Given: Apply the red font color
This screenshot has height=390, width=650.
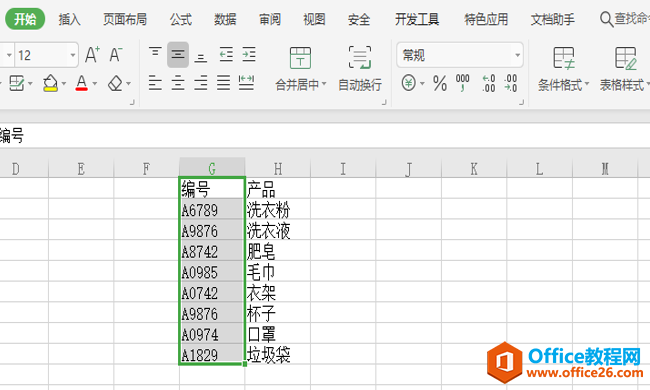Looking at the screenshot, I should pyautogui.click(x=82, y=83).
